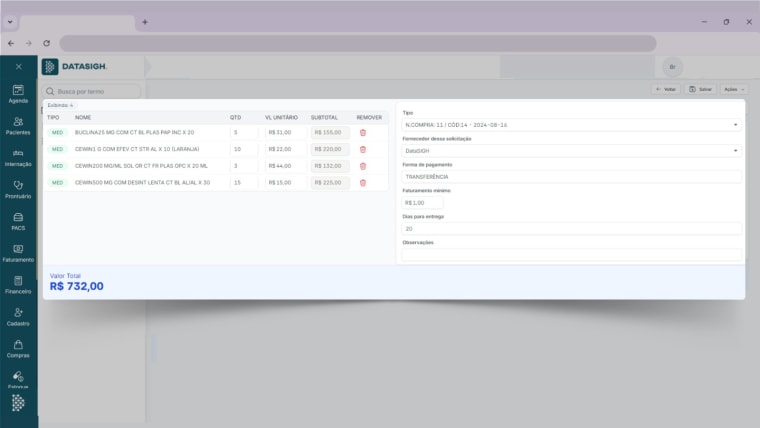
Task: Click the Faturamento mínimo R$ 1,00 field
Action: [422, 203]
